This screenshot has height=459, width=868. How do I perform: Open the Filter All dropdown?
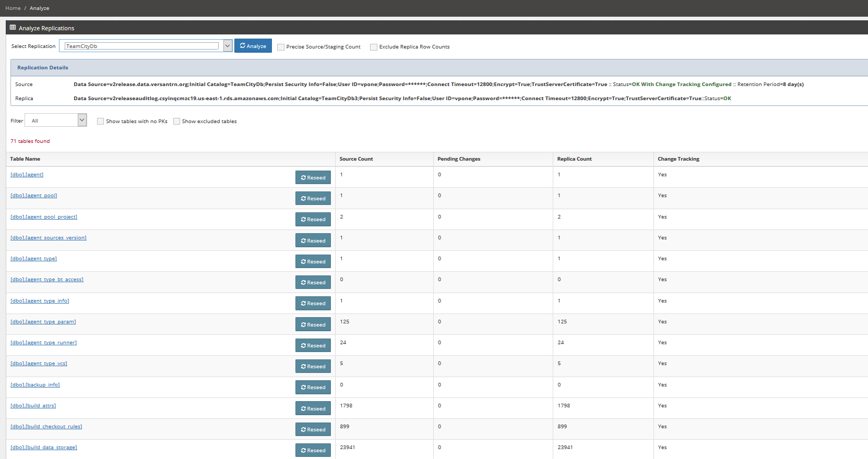coord(56,120)
